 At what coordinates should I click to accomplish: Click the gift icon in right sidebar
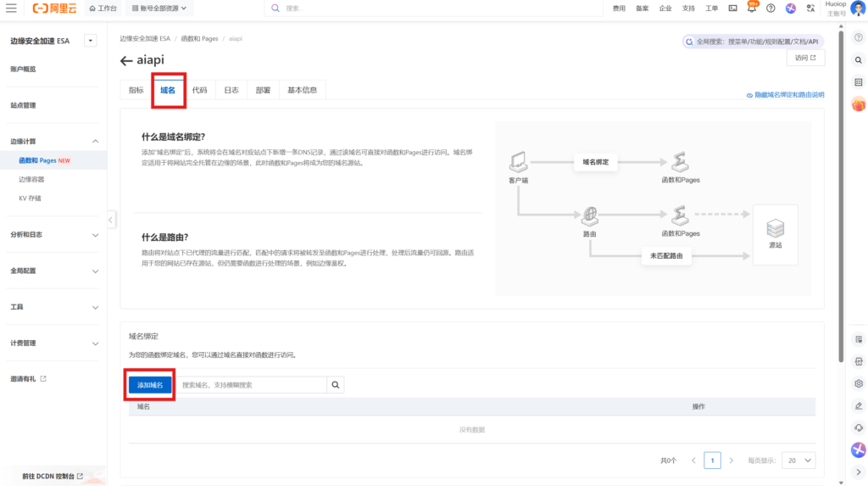pos(858,104)
